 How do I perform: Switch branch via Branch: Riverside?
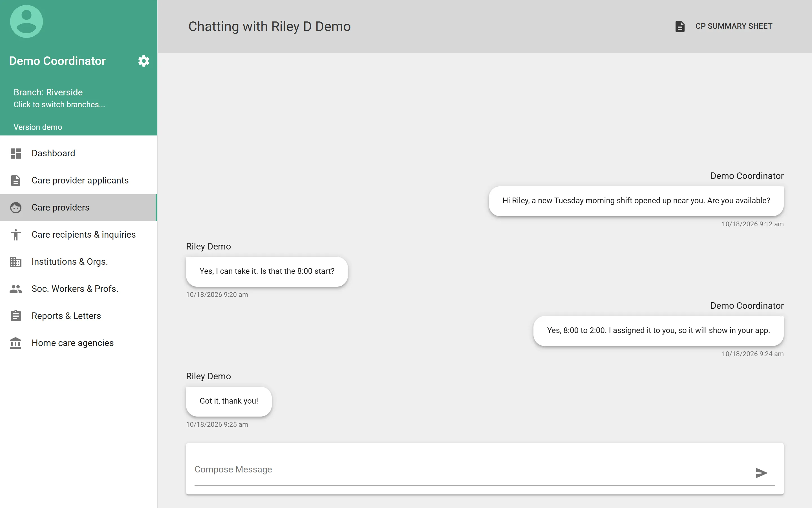[x=48, y=92]
